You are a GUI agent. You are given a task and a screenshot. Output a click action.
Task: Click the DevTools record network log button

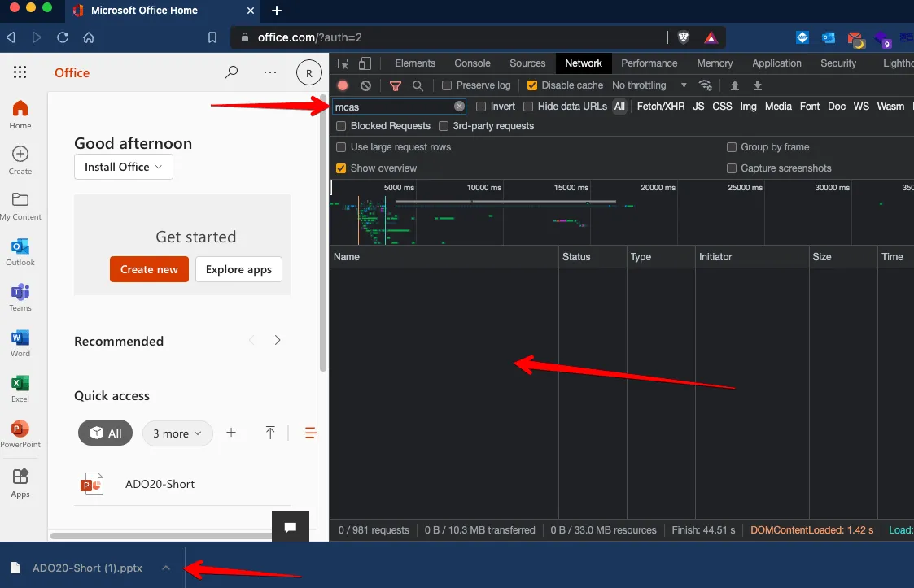tap(343, 85)
